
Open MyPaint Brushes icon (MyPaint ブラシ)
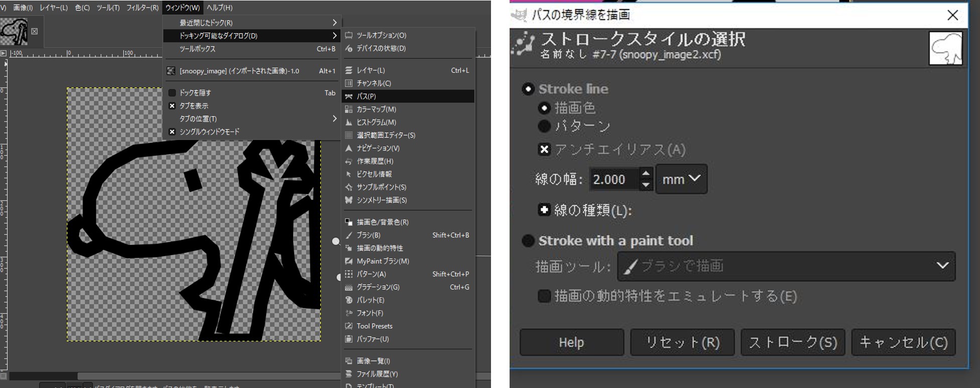pos(349,262)
